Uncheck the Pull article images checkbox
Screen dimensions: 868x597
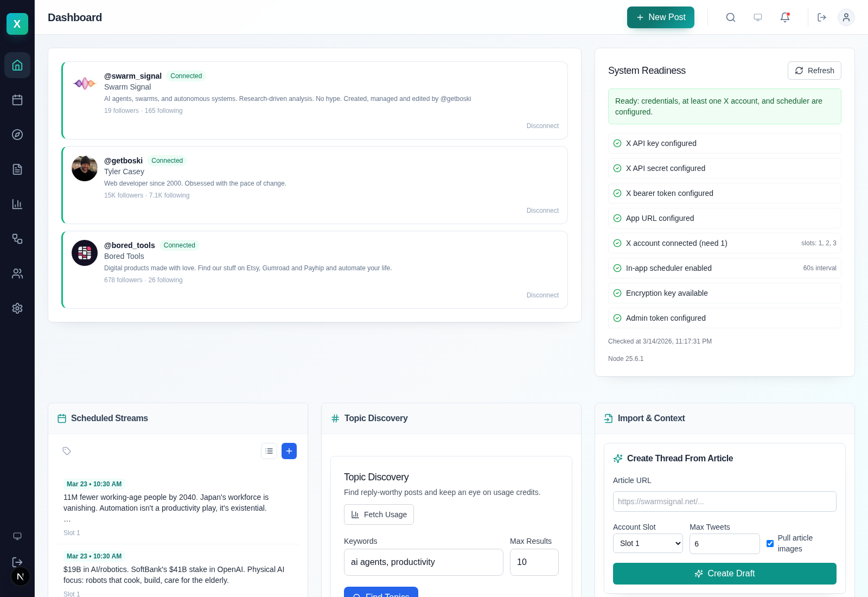(770, 543)
